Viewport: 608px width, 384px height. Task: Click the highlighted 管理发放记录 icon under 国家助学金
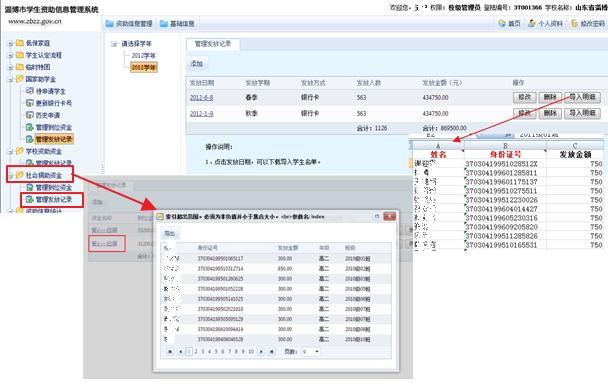click(30, 139)
